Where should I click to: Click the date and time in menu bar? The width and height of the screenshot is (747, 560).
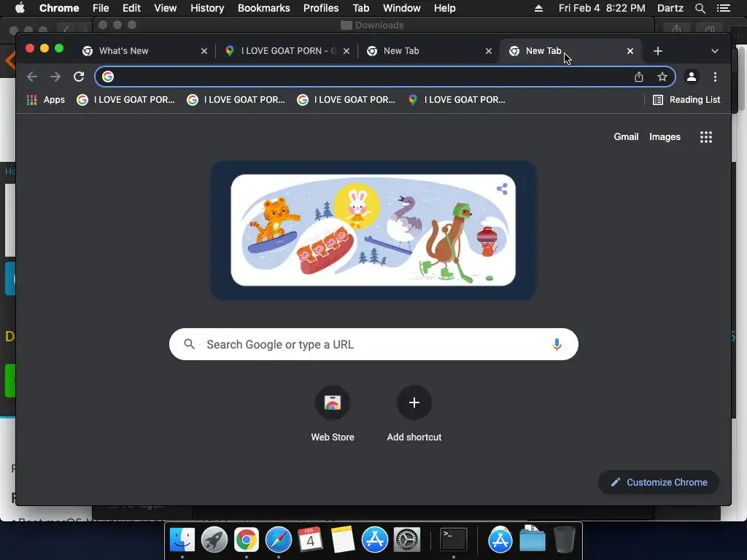[x=602, y=8]
